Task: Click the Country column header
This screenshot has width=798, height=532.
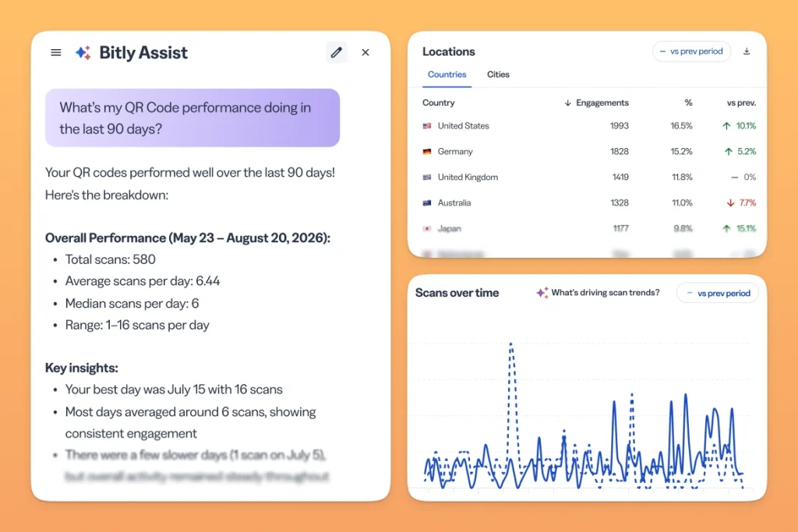Action: (x=438, y=103)
